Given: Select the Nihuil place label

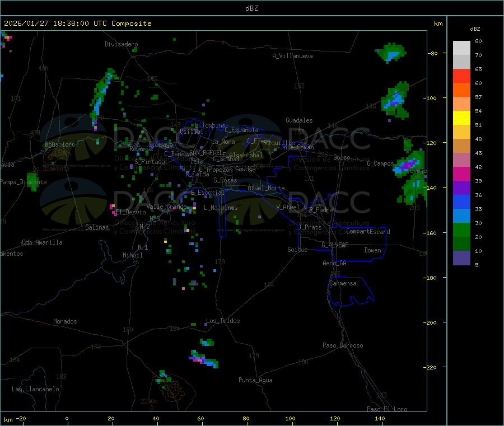Looking at the screenshot, I should tap(132, 255).
